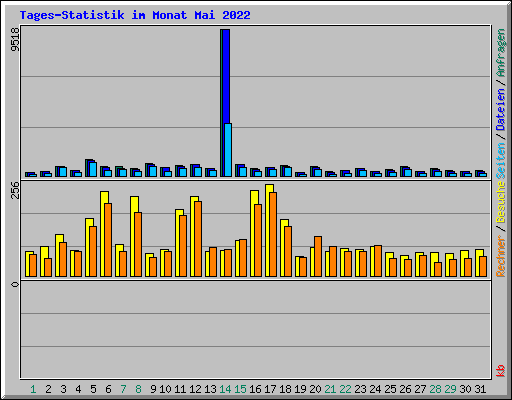Select the day 15 green axis label
The height and width of the screenshot is (400, 512).
[x=240, y=389]
